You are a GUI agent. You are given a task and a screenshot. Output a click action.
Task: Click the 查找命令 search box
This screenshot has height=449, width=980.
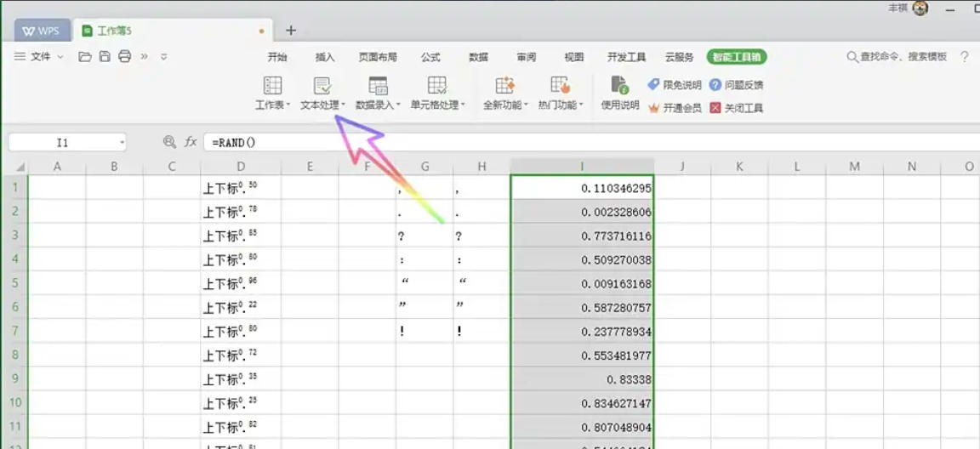coord(897,57)
